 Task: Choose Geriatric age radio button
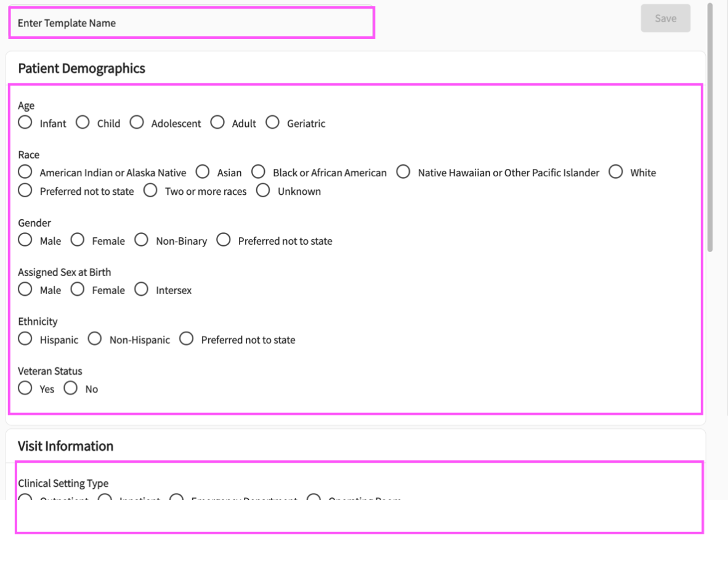coord(273,123)
